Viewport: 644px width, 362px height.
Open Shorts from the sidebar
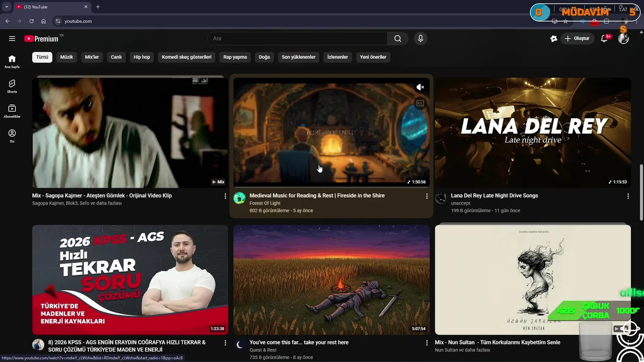[x=12, y=86]
